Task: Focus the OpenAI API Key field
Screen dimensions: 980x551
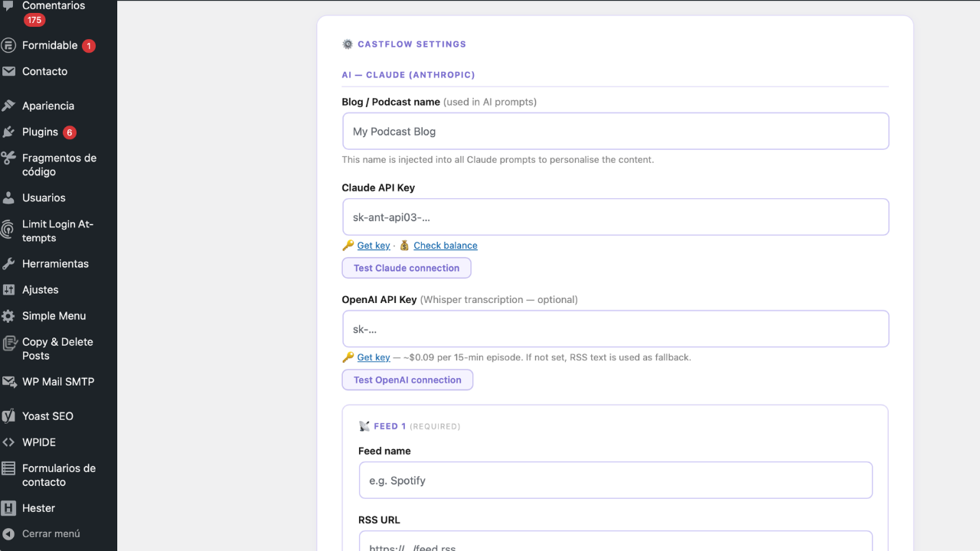Action: [616, 328]
